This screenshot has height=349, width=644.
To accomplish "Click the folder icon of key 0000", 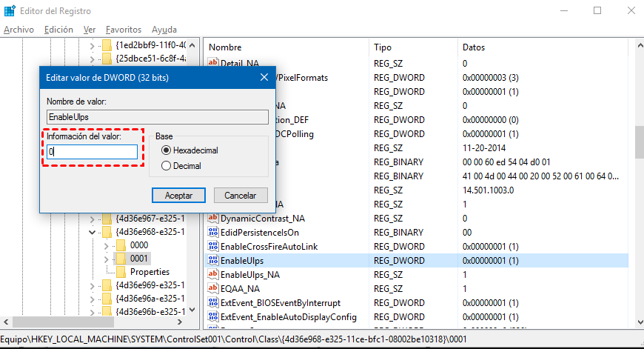I will point(119,245).
